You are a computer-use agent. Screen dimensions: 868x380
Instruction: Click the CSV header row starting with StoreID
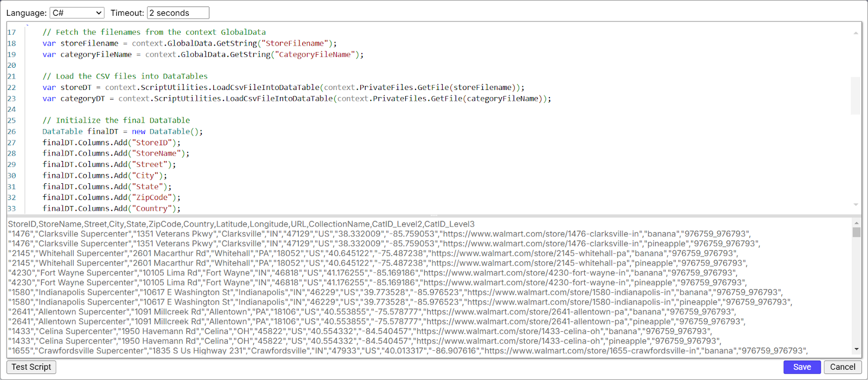coord(241,224)
